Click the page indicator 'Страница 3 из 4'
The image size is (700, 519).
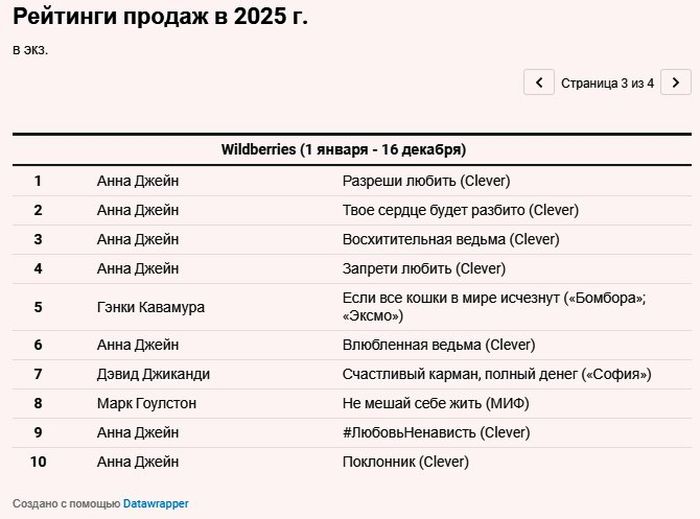(607, 83)
